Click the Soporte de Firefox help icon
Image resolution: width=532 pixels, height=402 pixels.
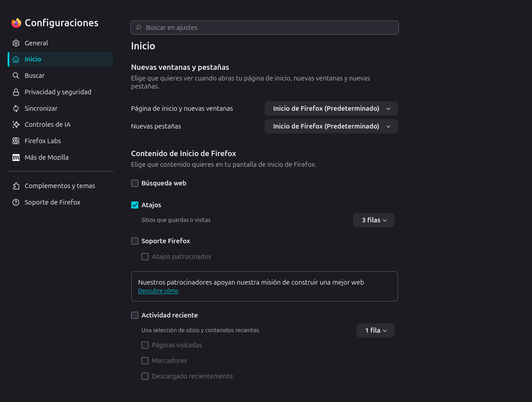[16, 202]
